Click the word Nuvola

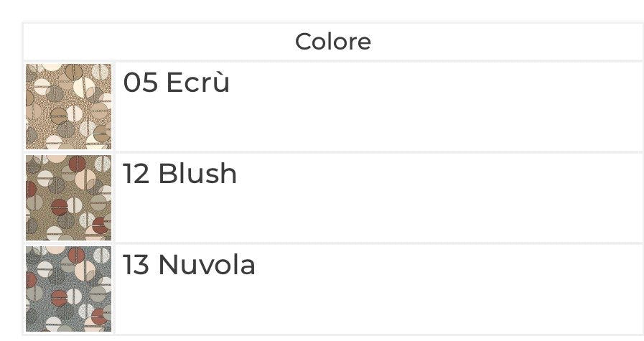point(207,265)
